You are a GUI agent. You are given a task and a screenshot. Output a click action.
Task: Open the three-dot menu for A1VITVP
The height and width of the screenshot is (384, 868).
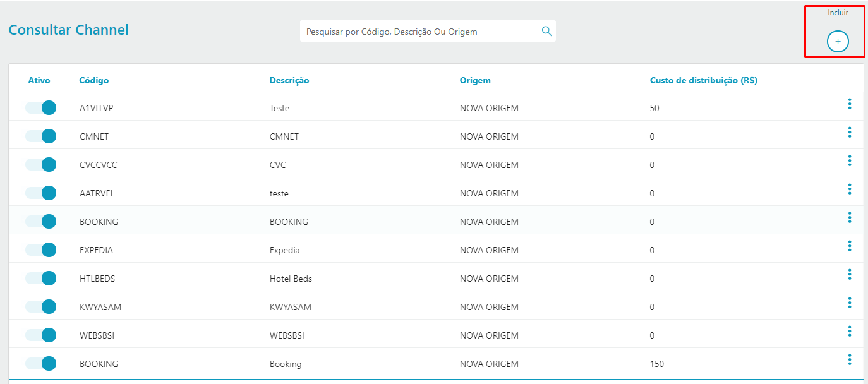tap(850, 104)
